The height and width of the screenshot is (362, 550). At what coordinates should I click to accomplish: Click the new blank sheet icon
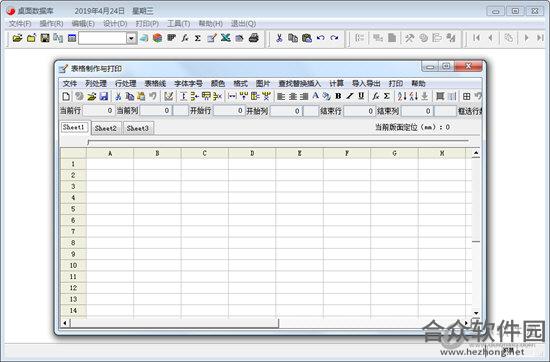pos(66,96)
